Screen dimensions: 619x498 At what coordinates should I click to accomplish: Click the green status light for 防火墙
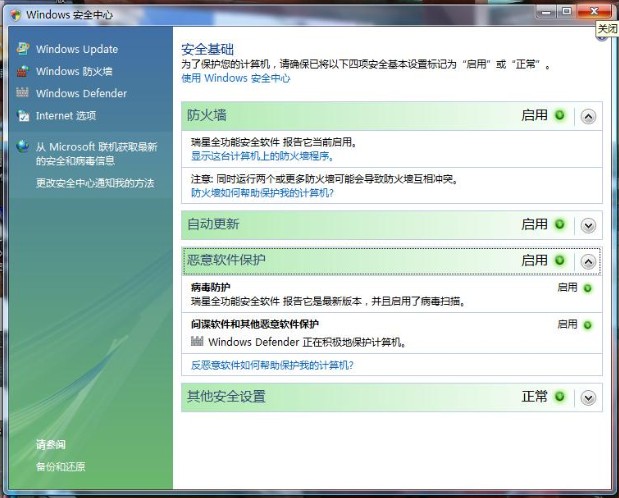coord(559,115)
